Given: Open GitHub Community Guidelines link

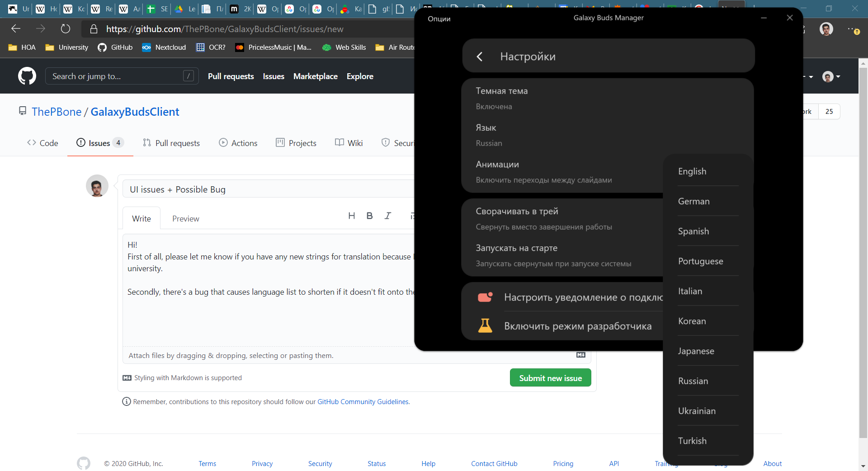Looking at the screenshot, I should pos(363,402).
